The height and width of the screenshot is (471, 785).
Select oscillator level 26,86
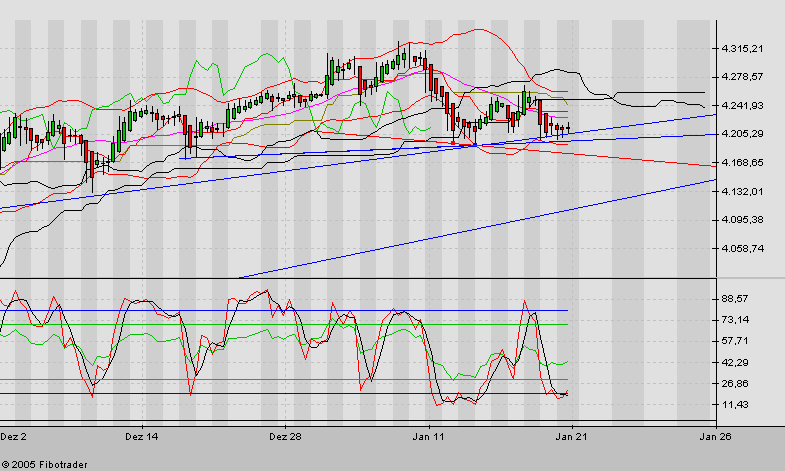click(735, 383)
